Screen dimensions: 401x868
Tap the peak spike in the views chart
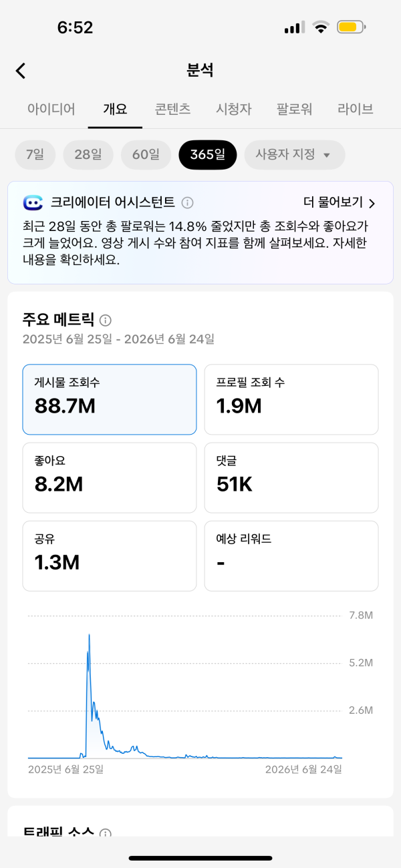[x=89, y=636]
